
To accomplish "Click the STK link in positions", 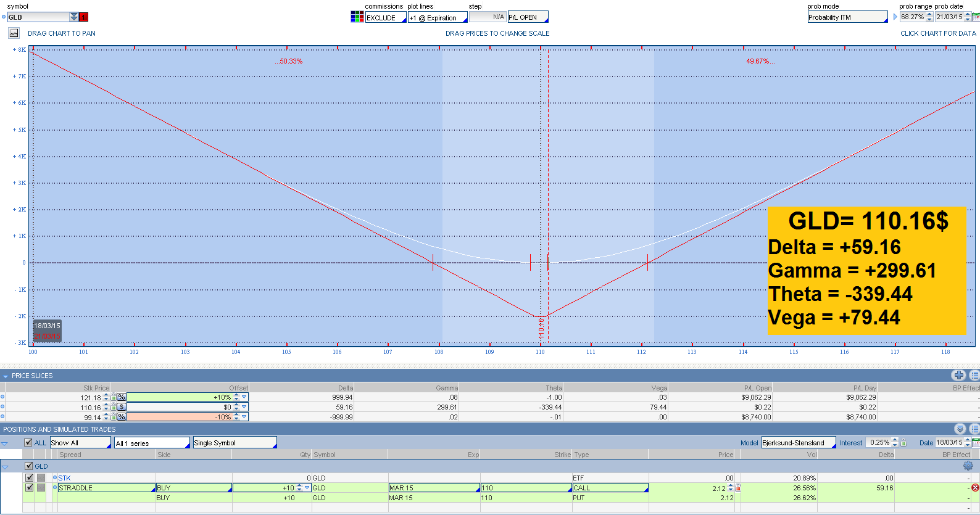I will [x=64, y=478].
